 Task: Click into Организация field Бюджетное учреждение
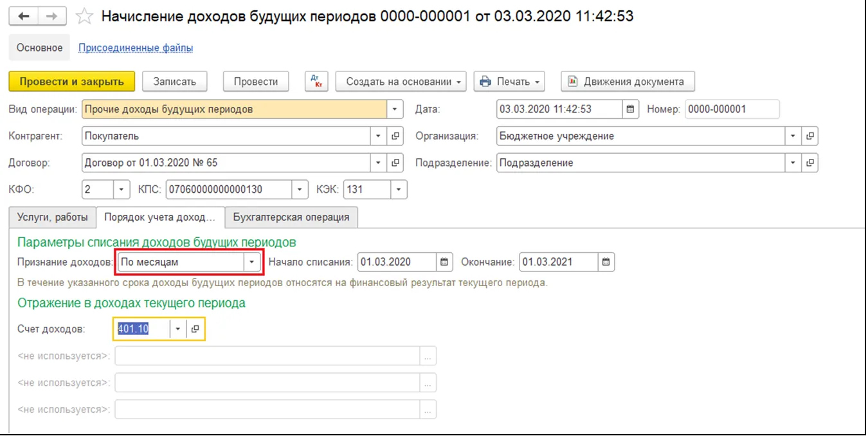(641, 136)
